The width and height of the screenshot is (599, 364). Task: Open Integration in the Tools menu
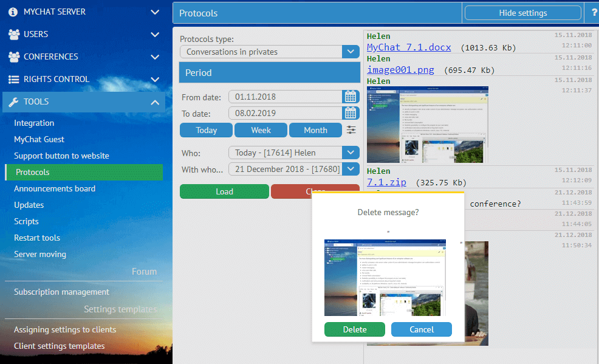(34, 123)
